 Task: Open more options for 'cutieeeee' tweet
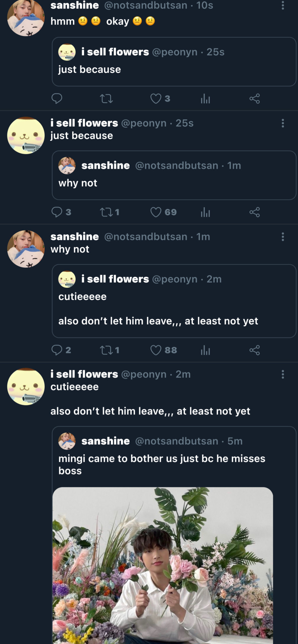(283, 374)
